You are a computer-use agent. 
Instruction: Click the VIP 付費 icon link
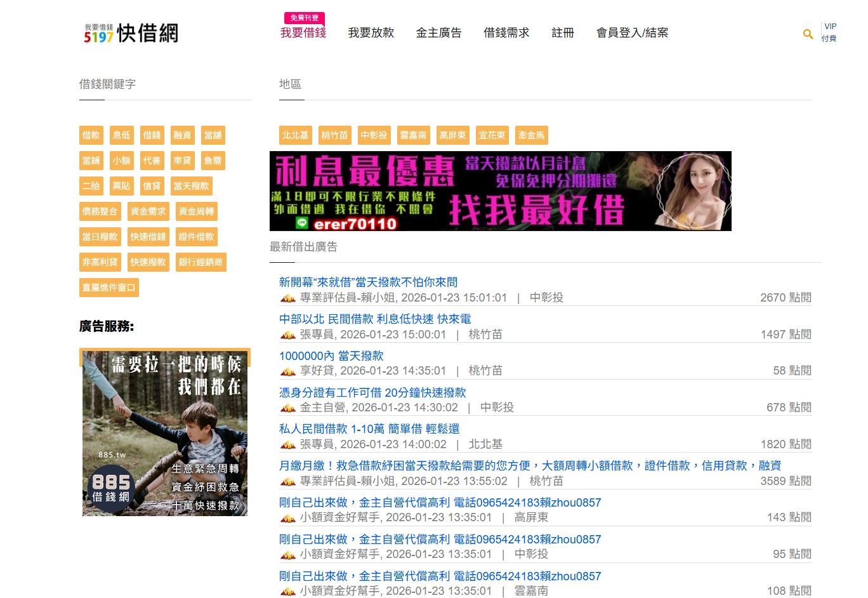coord(829,32)
